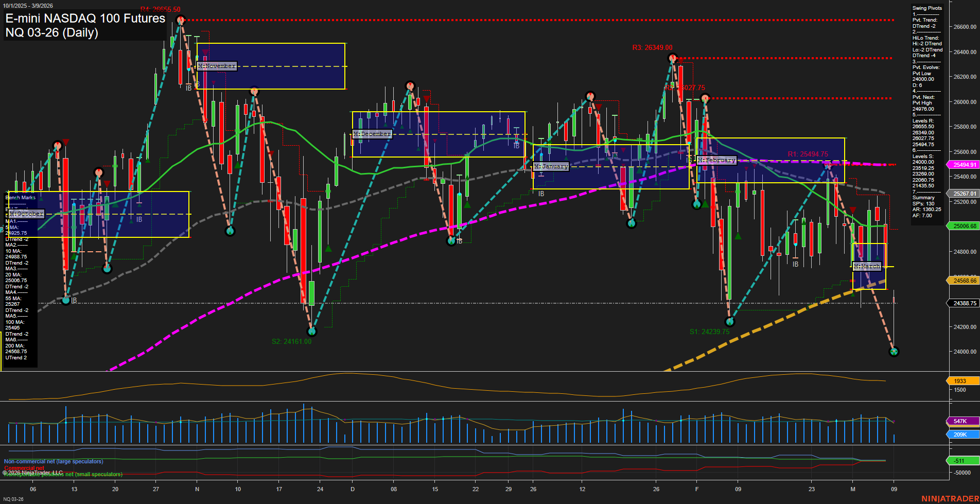980x504 pixels.
Task: Click the pivot circle at the R3 26349.00 high
Action: 672,58
